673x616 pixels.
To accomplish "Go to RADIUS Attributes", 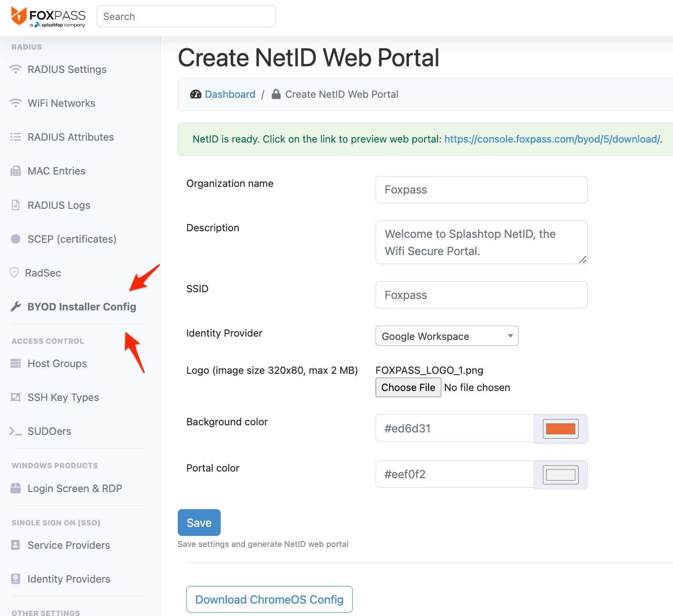I will (x=71, y=137).
